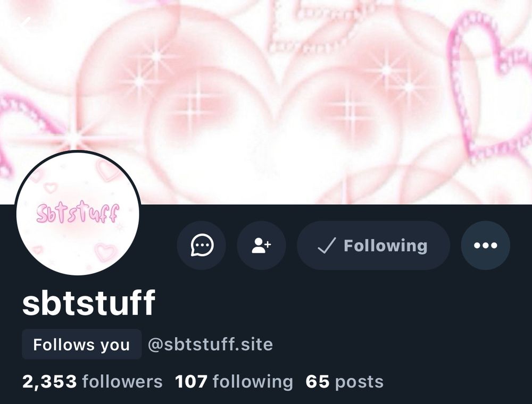
Task: Open the 2,353 followers list
Action: pyautogui.click(x=92, y=382)
